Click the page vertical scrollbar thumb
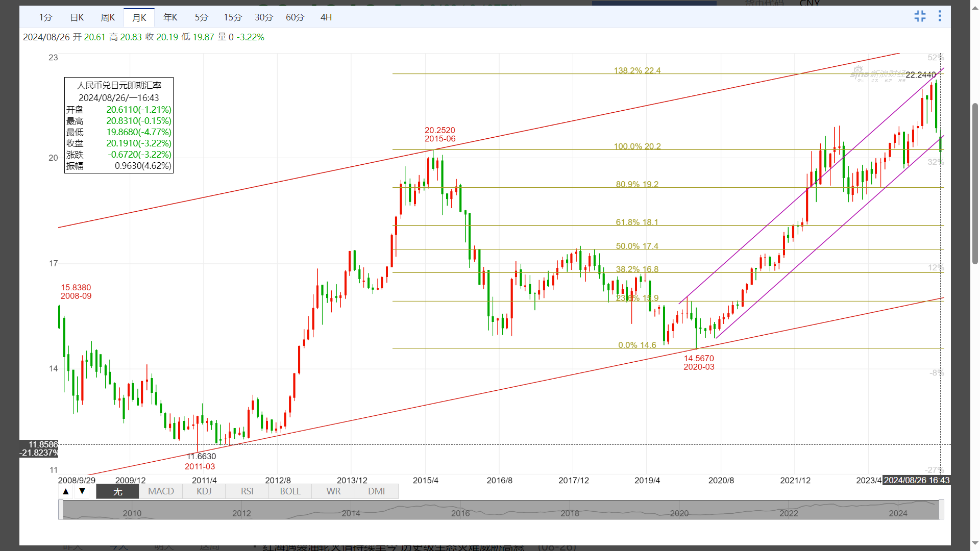Image resolution: width=980 pixels, height=551 pixels. 975,184
